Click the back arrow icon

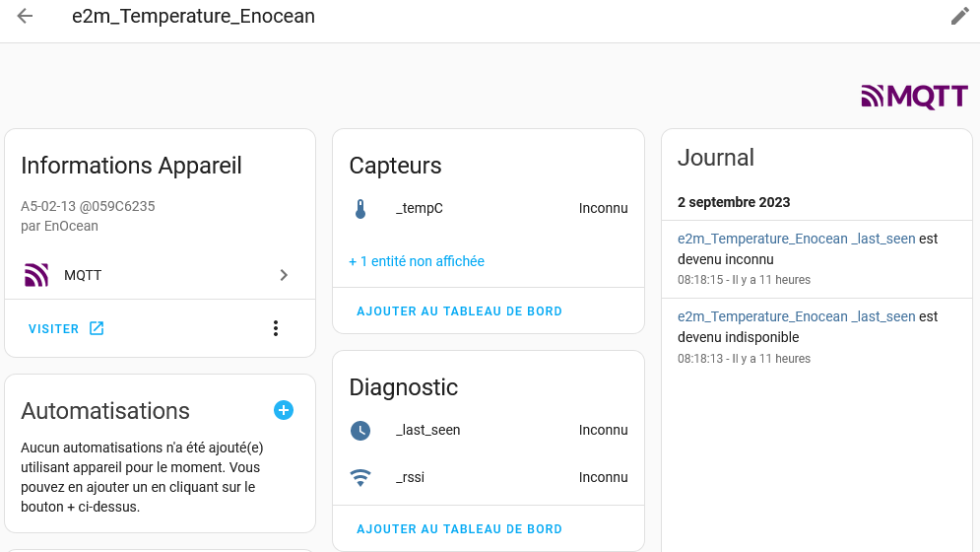click(26, 17)
